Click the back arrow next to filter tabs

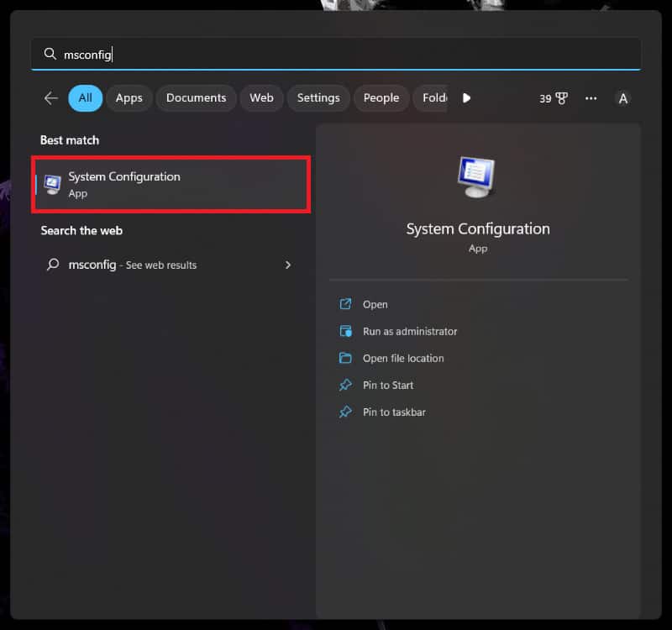click(50, 97)
